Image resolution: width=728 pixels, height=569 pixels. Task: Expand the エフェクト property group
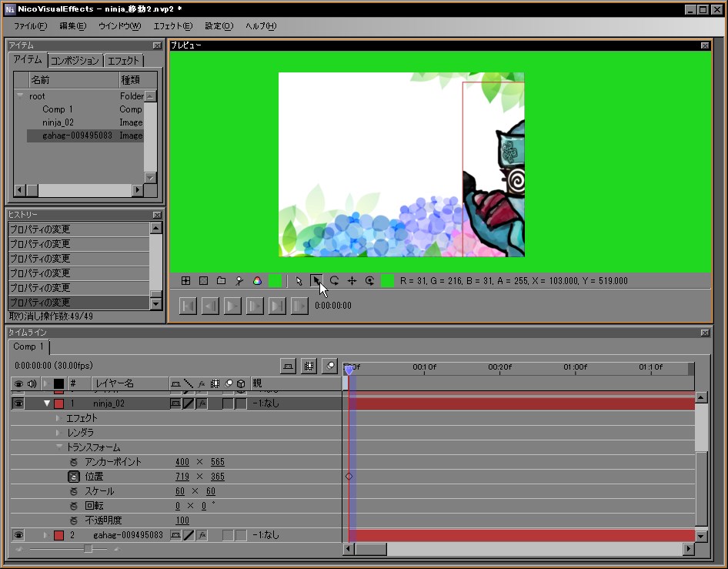pyautogui.click(x=58, y=418)
